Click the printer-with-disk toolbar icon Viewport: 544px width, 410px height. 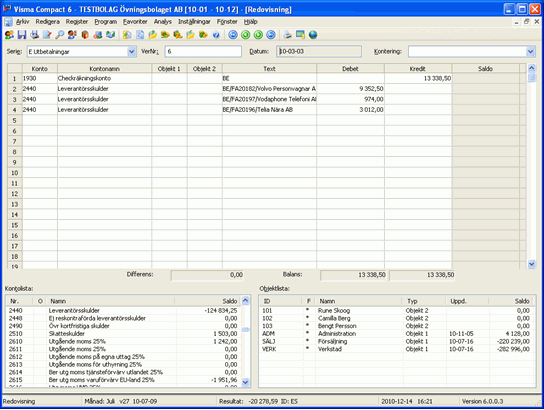click(x=34, y=35)
